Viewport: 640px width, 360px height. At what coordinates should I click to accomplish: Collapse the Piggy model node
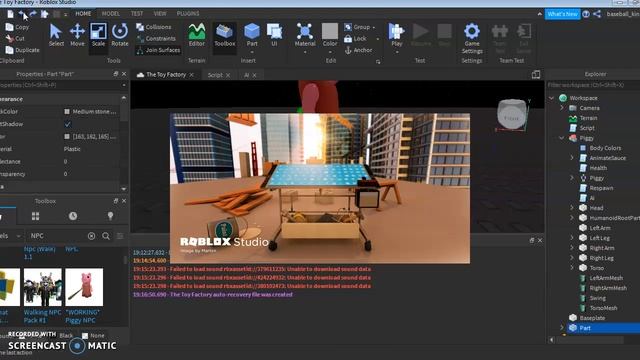(562, 138)
